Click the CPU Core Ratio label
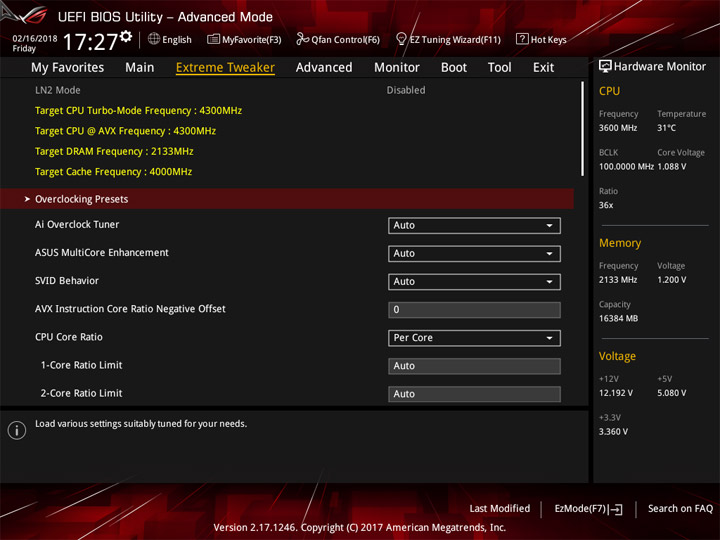 coord(69,337)
